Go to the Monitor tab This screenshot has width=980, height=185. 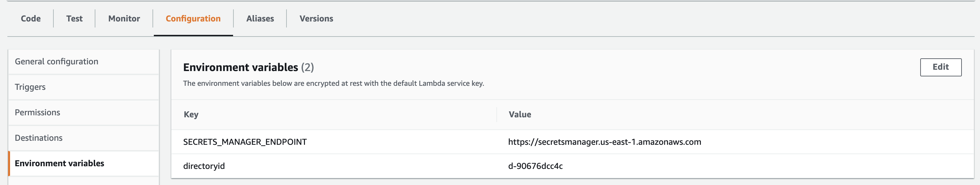point(124,19)
